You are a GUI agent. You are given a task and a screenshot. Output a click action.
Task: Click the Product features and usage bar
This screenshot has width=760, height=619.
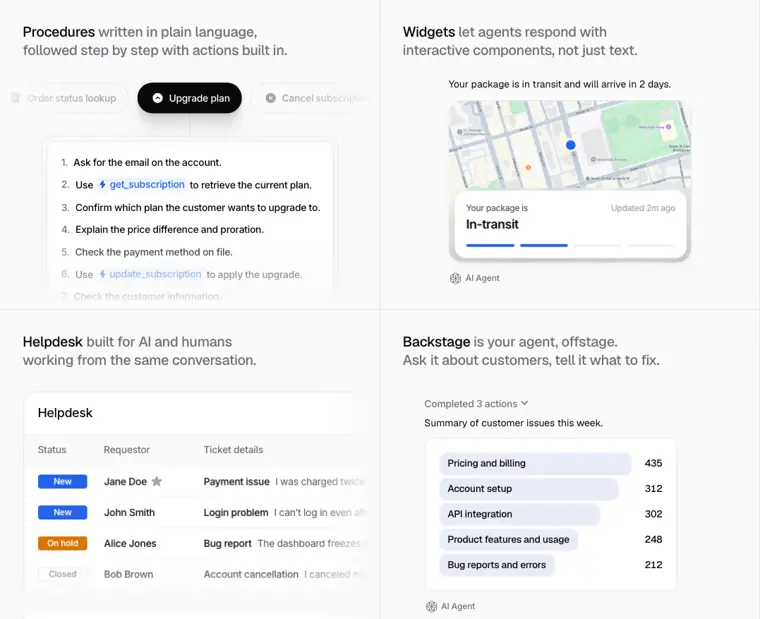(x=508, y=540)
